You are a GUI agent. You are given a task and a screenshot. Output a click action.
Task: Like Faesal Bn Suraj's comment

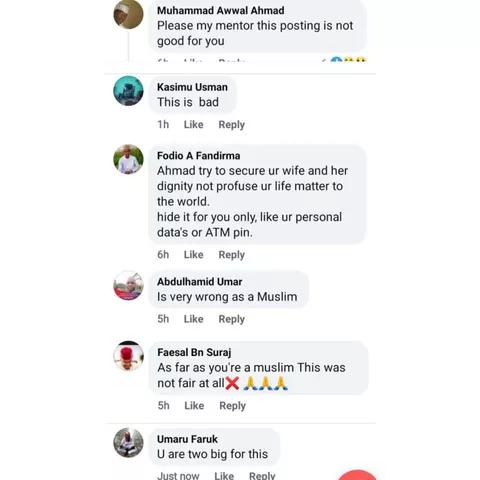194,406
